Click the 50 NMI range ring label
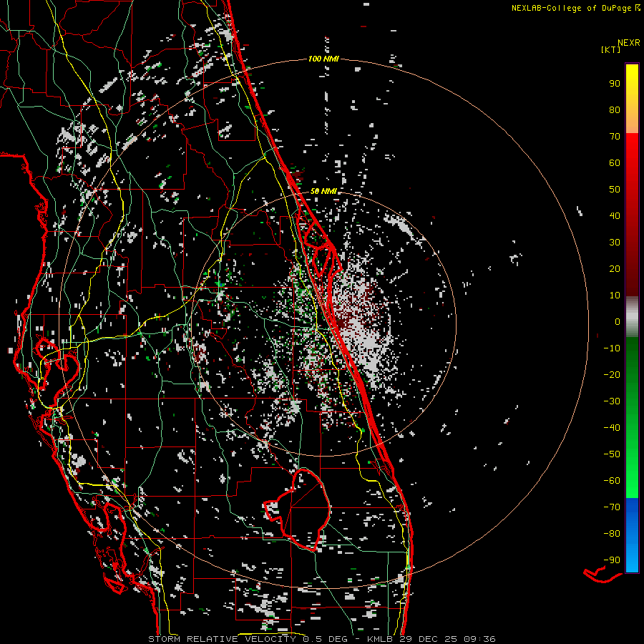The width and height of the screenshot is (644, 644). coord(323,192)
